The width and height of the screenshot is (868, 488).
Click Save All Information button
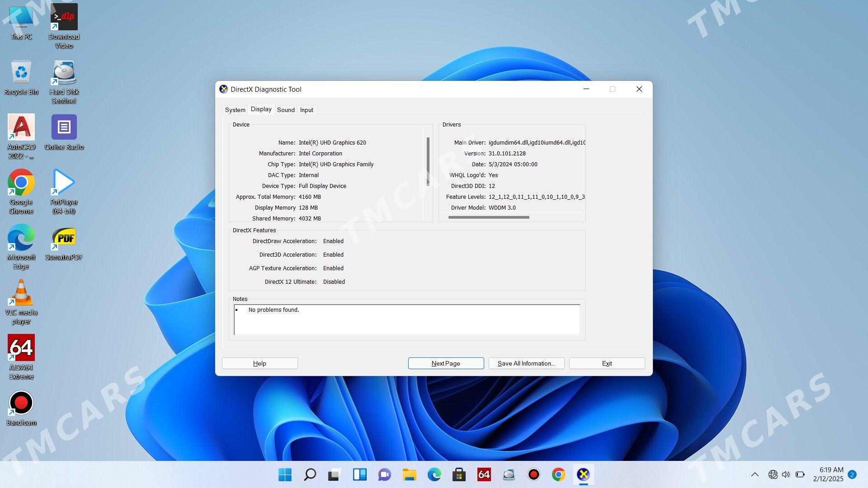tap(526, 363)
